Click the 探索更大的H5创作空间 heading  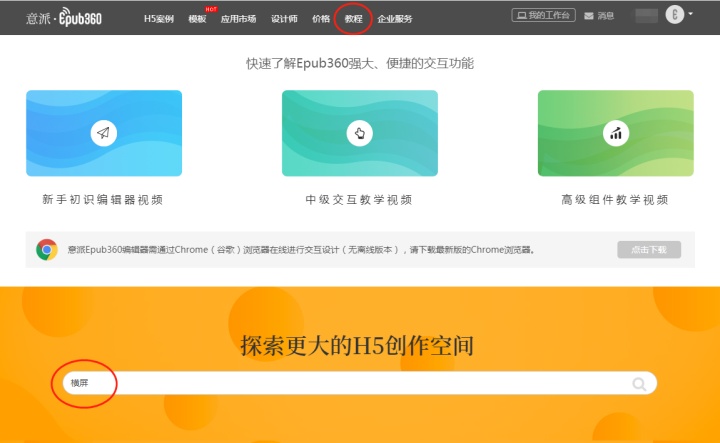tap(357, 346)
